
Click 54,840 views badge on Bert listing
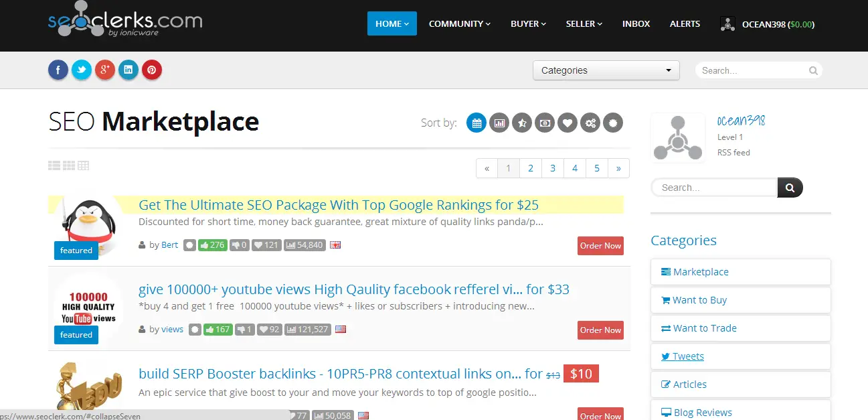[305, 245]
